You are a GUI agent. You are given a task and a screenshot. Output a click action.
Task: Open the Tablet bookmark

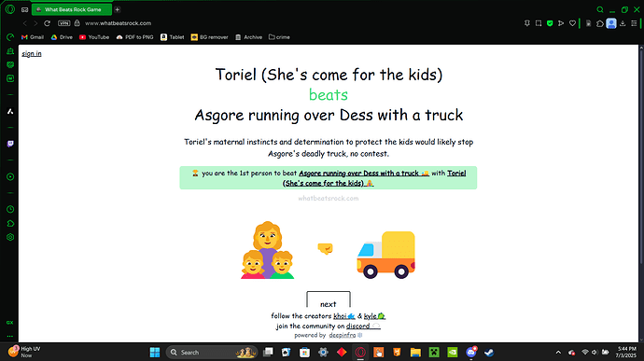(173, 37)
